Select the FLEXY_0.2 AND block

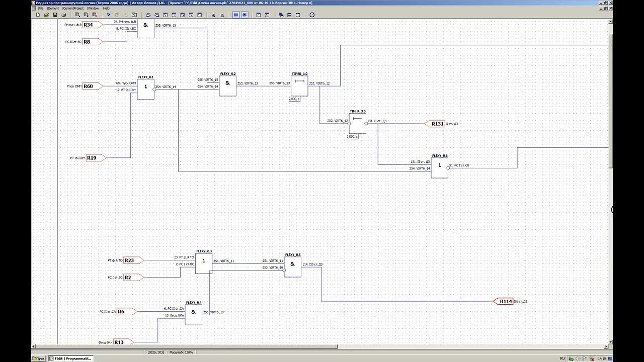tap(227, 85)
